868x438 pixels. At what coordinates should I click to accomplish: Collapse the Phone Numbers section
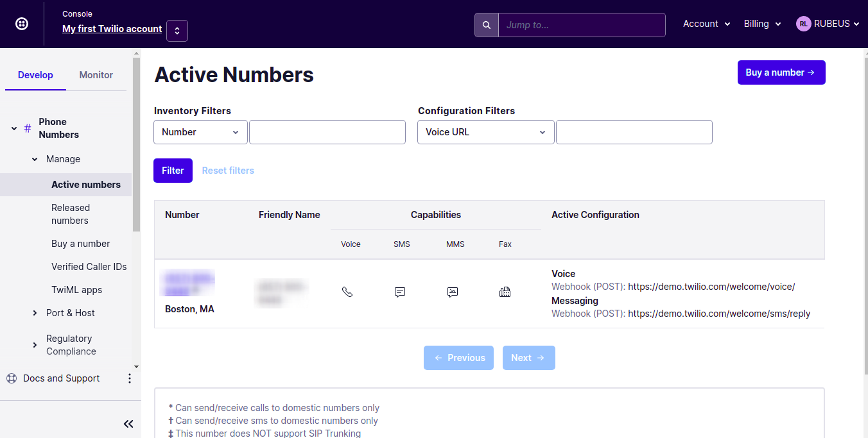click(14, 128)
